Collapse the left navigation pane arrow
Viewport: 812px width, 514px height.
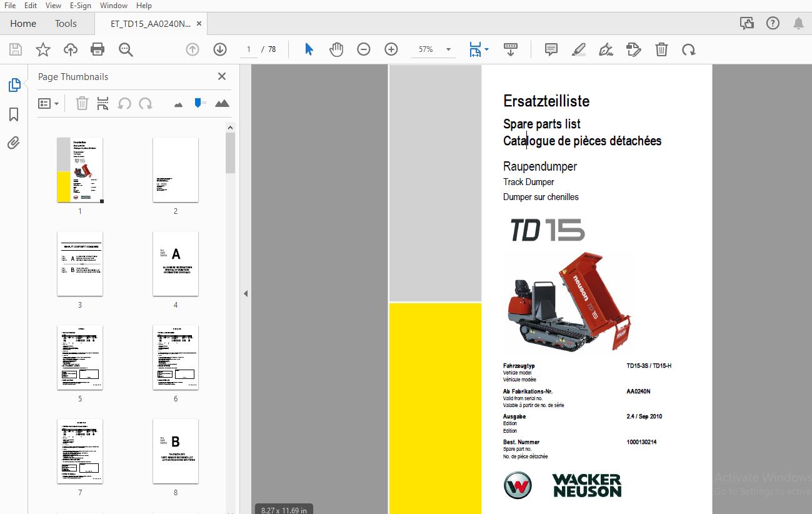(246, 293)
